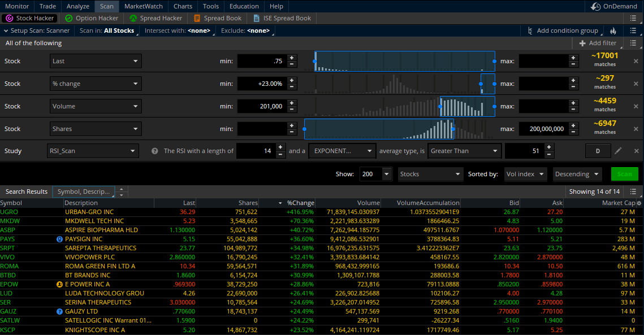Open the column gear icon in results header
This screenshot has width=644, height=335.
click(x=639, y=203)
